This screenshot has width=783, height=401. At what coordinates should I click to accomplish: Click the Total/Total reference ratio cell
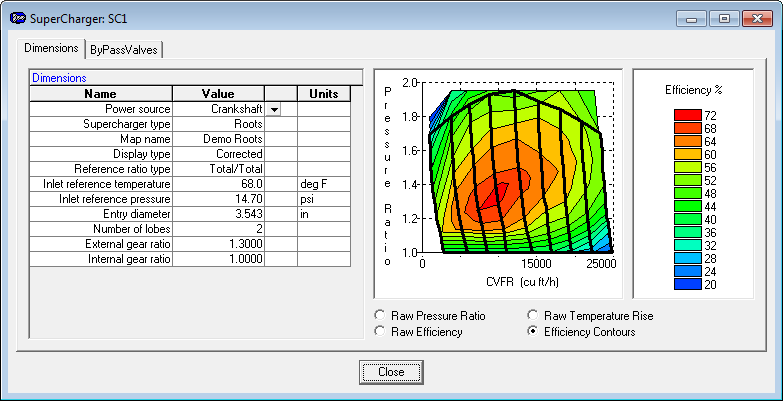(218, 169)
